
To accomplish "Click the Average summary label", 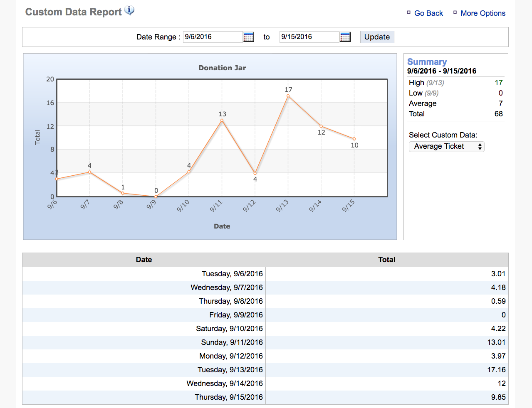I will (423, 103).
